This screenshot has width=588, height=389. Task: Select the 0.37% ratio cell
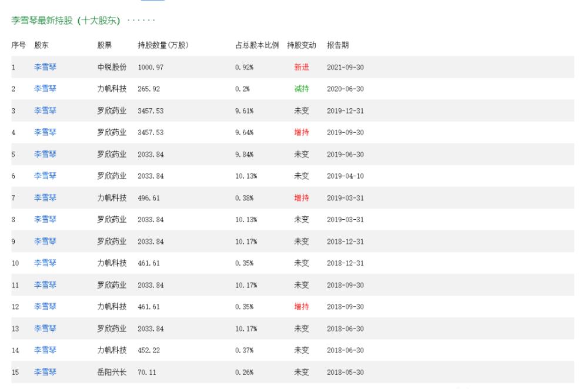244,351
